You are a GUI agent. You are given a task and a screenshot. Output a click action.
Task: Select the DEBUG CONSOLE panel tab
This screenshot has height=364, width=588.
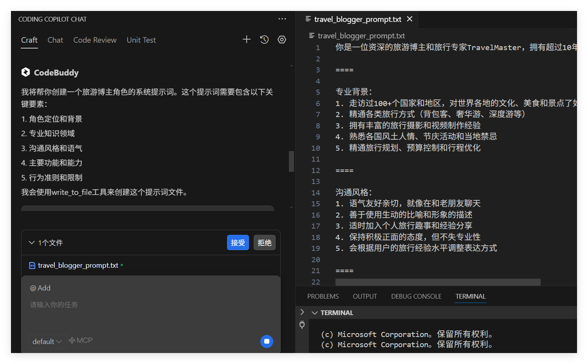(x=416, y=296)
